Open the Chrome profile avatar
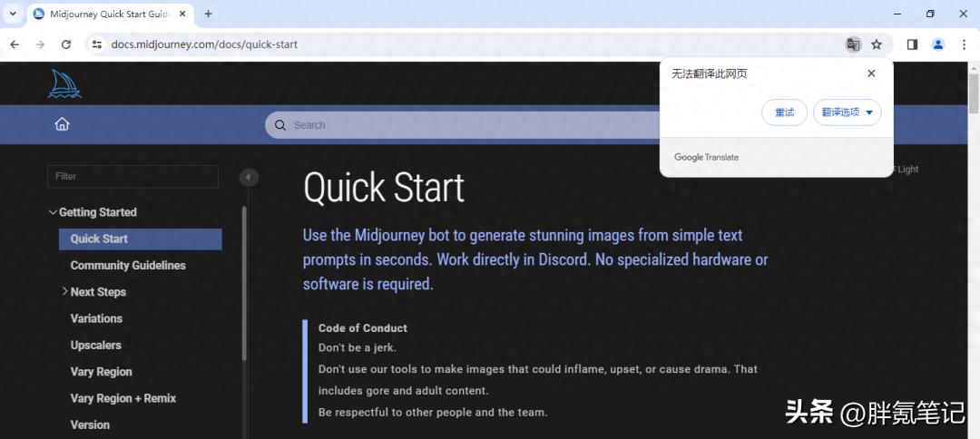Screen dimensions: 980x439 click(x=938, y=44)
